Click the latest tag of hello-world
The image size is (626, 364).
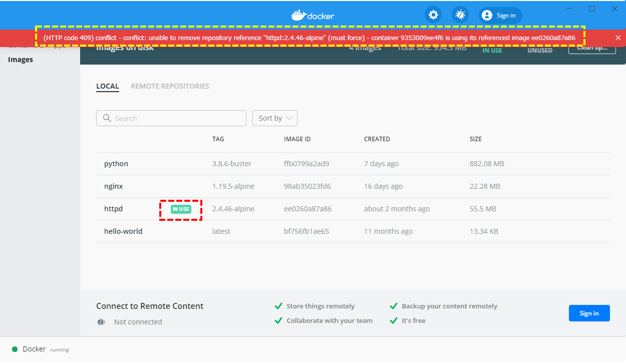point(221,231)
